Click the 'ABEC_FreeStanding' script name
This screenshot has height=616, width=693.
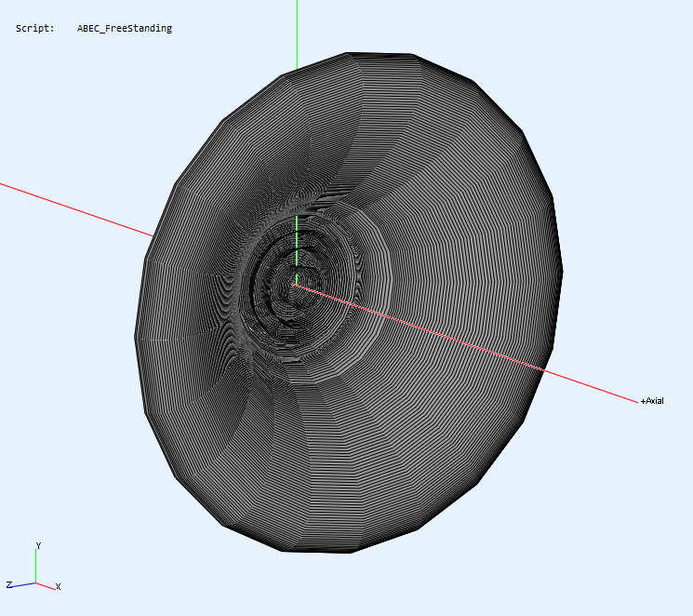tap(125, 28)
